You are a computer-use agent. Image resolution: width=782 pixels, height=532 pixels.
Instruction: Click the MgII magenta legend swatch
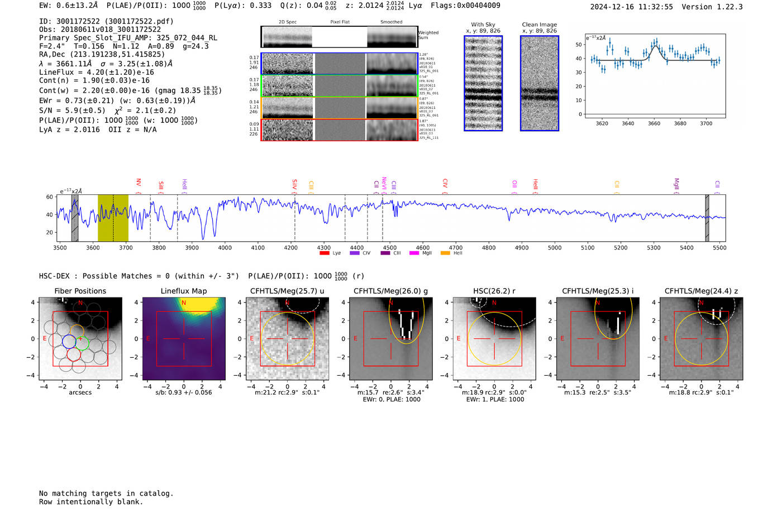coord(414,253)
